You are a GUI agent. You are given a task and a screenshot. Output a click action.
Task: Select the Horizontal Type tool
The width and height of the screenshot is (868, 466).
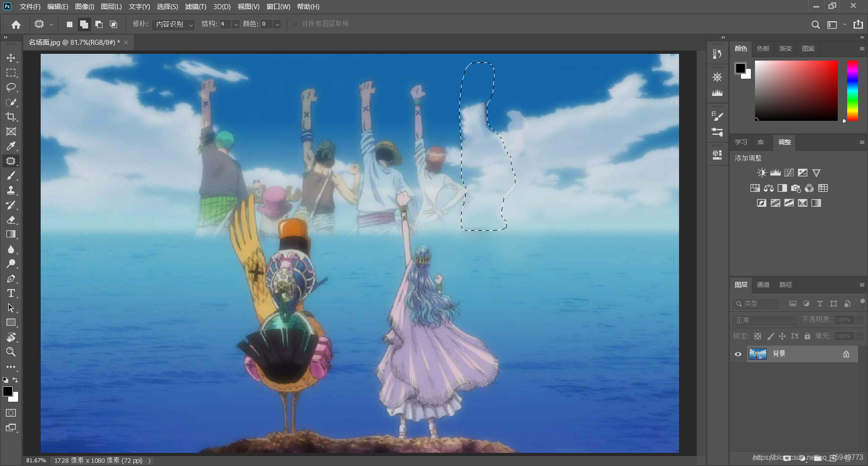point(11,293)
